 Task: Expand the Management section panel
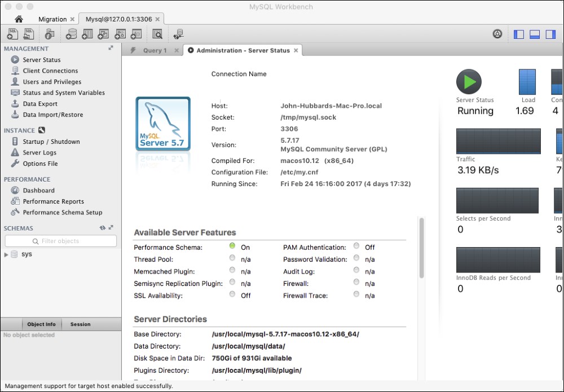pyautogui.click(x=111, y=48)
